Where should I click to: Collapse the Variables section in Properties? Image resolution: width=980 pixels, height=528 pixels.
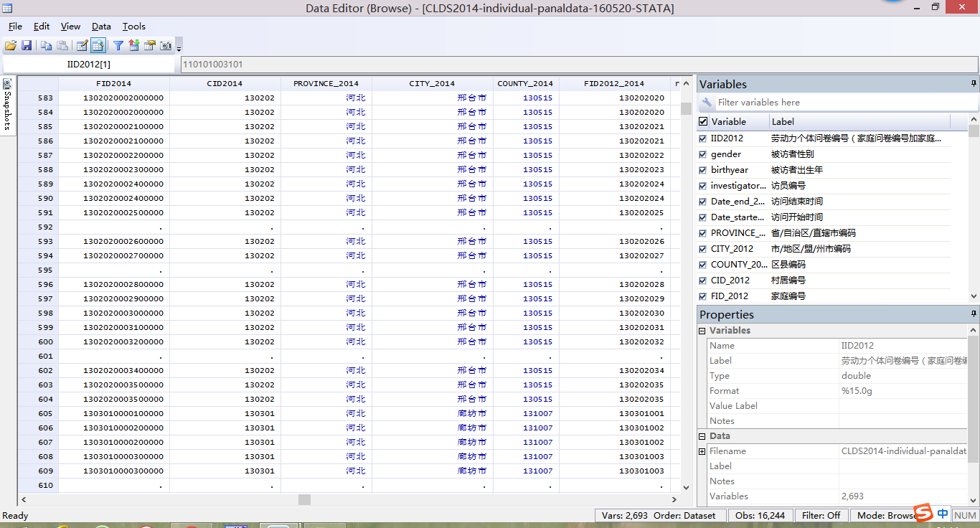coord(702,331)
